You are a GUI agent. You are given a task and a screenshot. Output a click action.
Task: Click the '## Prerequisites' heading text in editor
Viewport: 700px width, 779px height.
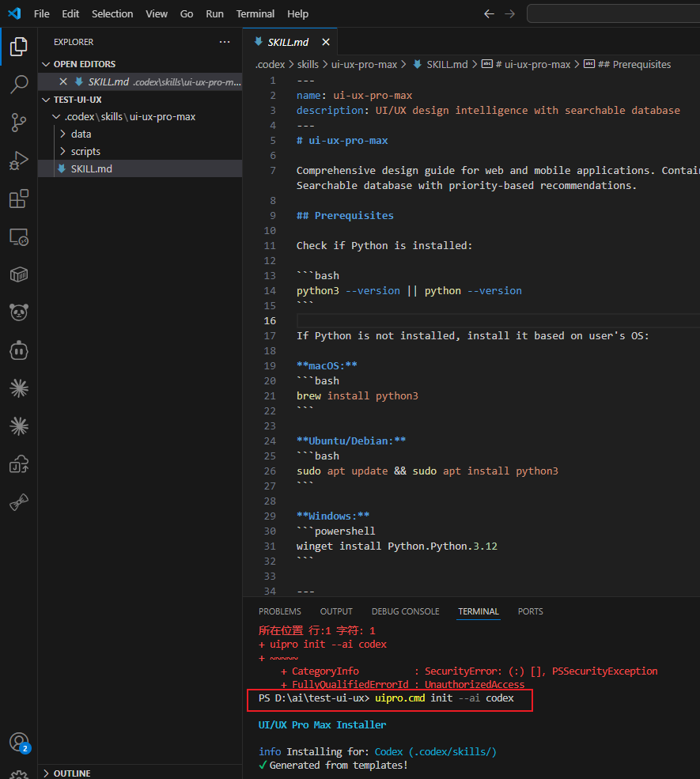[345, 216]
